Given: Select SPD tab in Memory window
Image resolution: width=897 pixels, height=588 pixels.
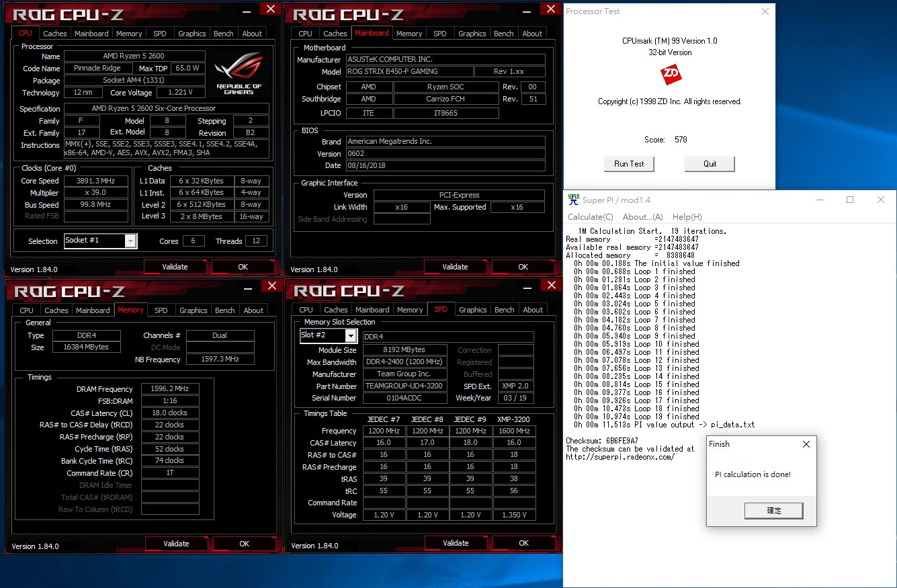Looking at the screenshot, I should pyautogui.click(x=161, y=310).
